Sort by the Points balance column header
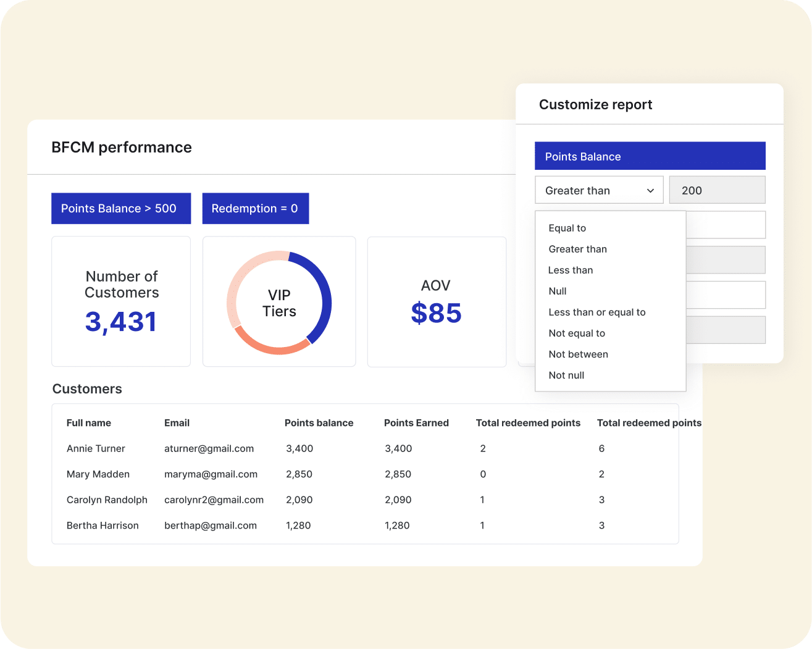This screenshot has width=812, height=649. [319, 423]
